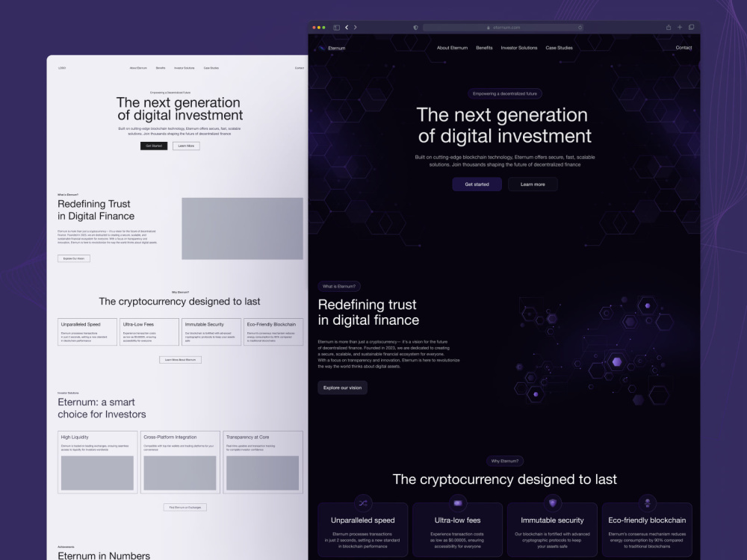Click the High Liquidity card image placeholder
The width and height of the screenshot is (747, 560).
97,473
